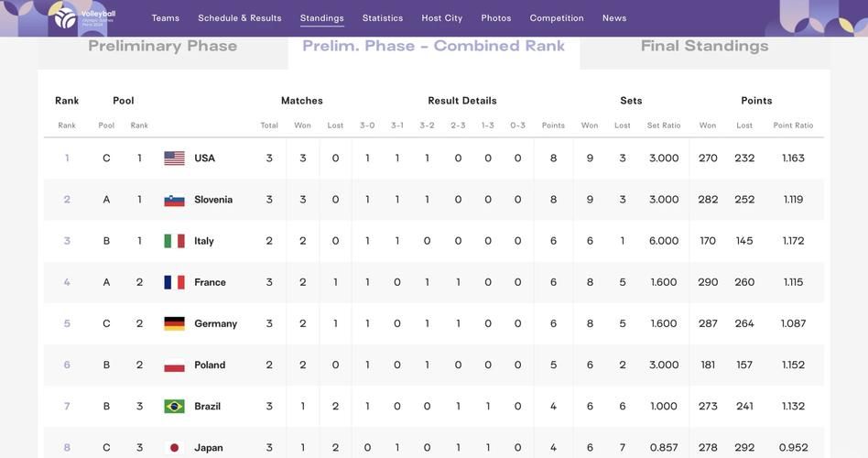Click the Japan flag icon

(174, 447)
